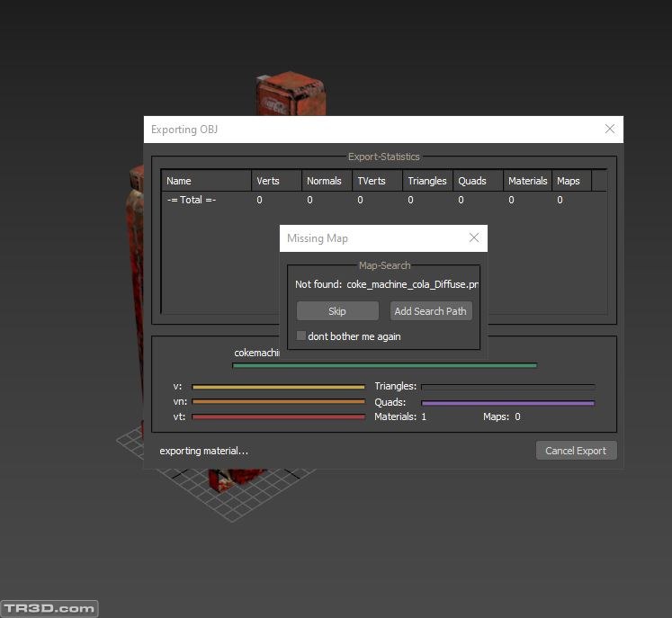Viewport: 672px width, 618px height.
Task: Select the Verts column header
Action: 275,181
